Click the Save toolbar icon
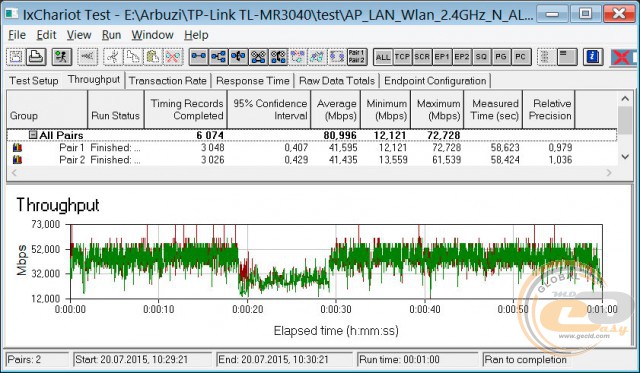This screenshot has width=640, height=373. coord(16,57)
